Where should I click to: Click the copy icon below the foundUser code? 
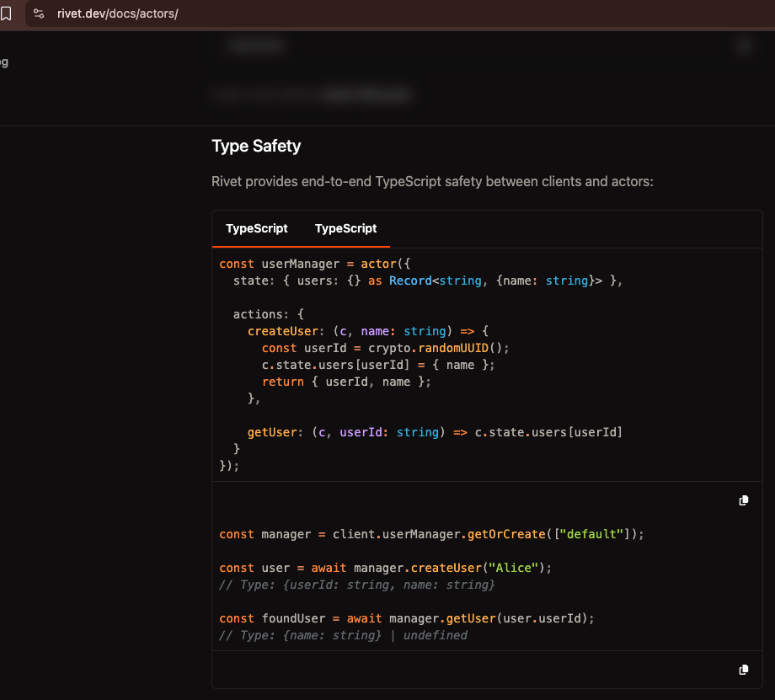743,670
